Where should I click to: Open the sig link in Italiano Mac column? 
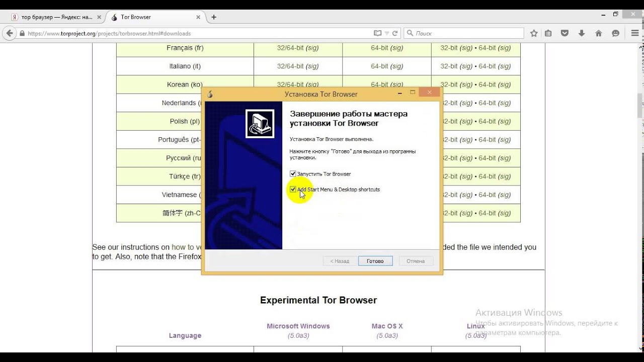(397, 66)
